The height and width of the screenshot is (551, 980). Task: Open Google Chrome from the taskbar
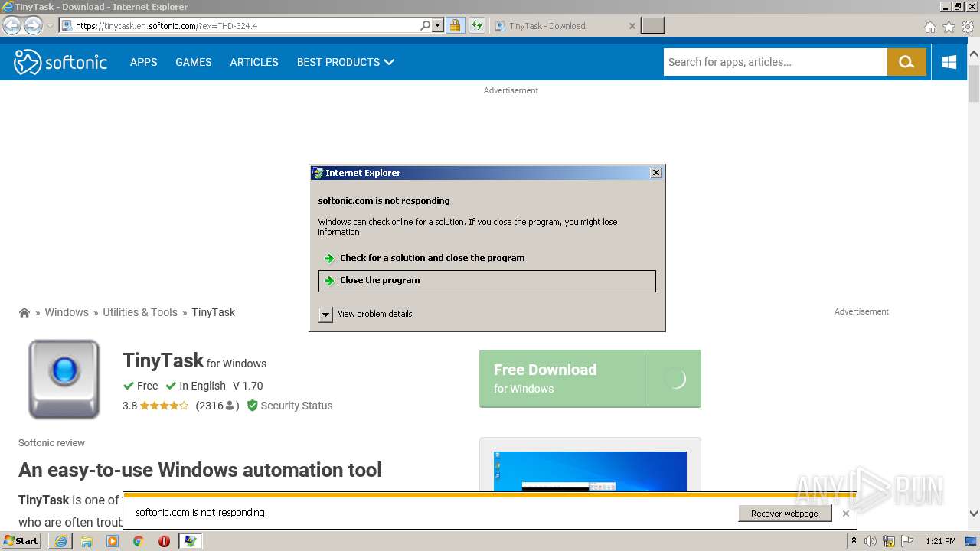139,541
